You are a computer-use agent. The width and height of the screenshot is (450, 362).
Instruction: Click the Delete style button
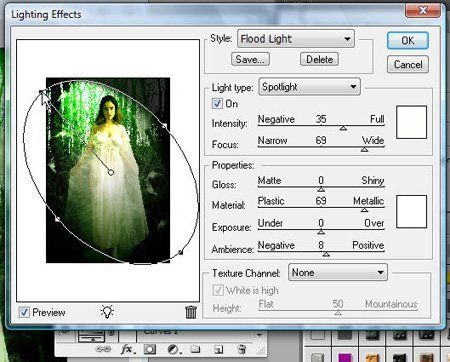pyautogui.click(x=319, y=59)
